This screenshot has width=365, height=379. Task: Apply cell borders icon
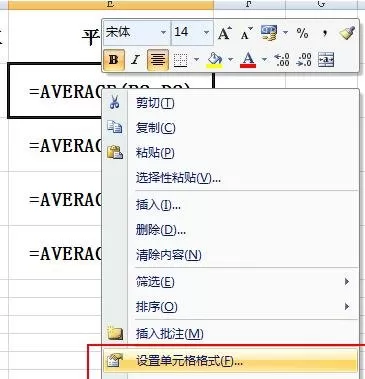click(x=180, y=60)
